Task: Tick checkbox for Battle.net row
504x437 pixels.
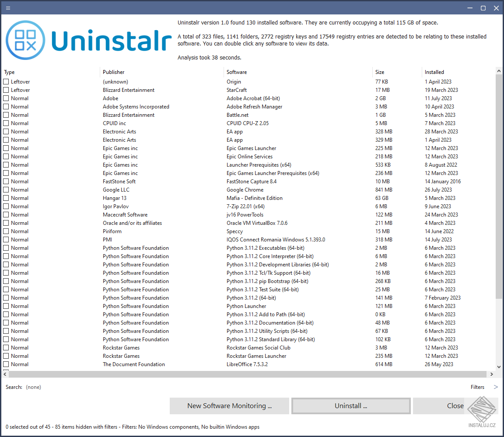Action: [6, 115]
